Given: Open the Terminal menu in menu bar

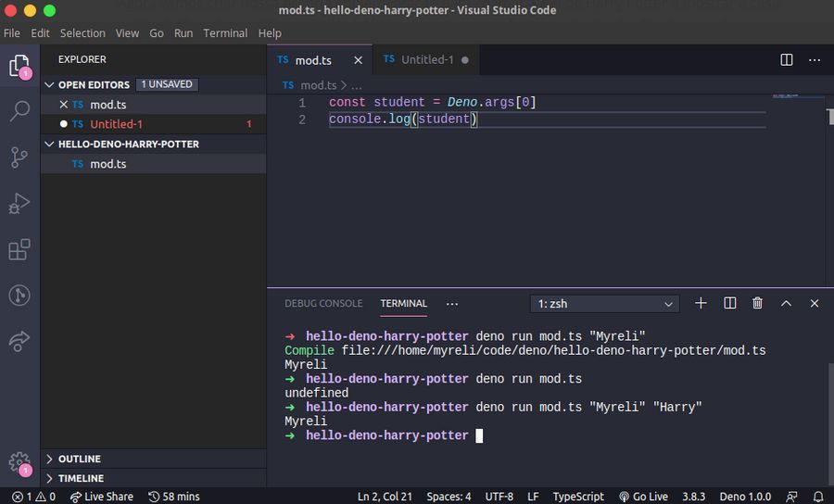Looking at the screenshot, I should 225,32.
